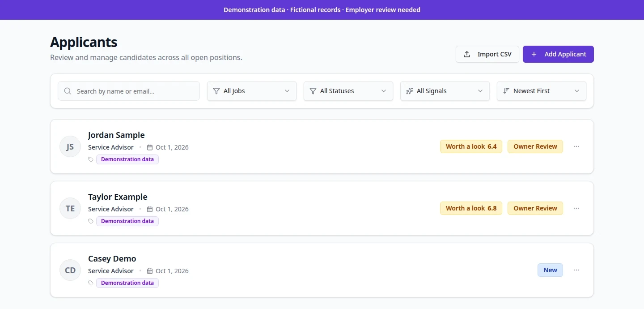Click Service Advisor under Taylor Example

tap(111, 209)
